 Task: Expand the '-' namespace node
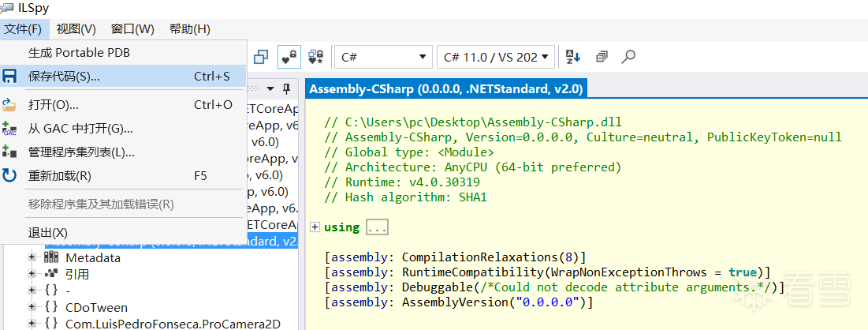32,290
